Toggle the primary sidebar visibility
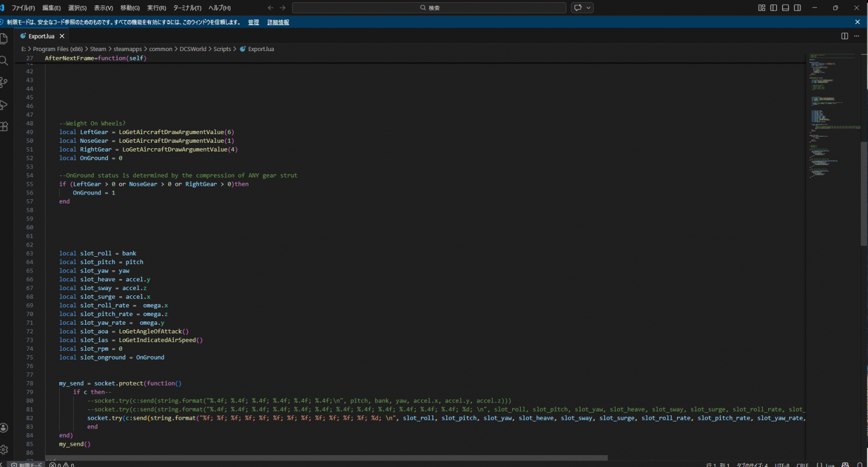This screenshot has height=467, width=868. (x=774, y=8)
